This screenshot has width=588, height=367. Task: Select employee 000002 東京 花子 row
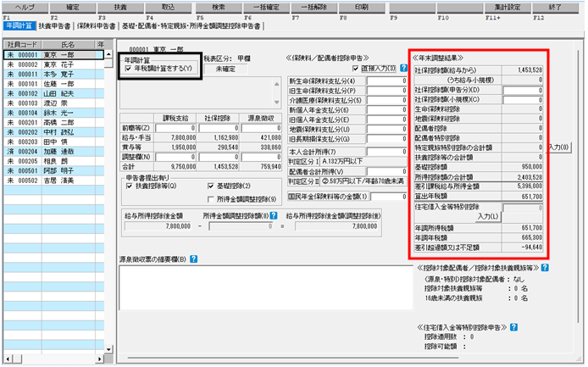[x=53, y=64]
